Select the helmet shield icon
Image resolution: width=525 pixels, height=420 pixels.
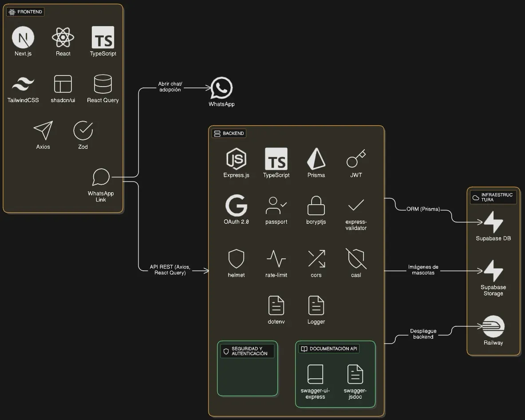[x=236, y=258]
